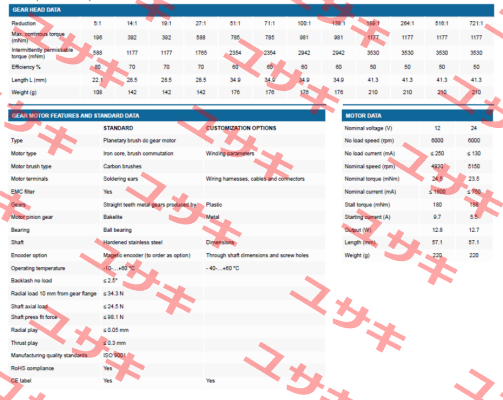Click the GEAR HEAD DATA header
Screen dimensions: 503x400
tap(37, 10)
